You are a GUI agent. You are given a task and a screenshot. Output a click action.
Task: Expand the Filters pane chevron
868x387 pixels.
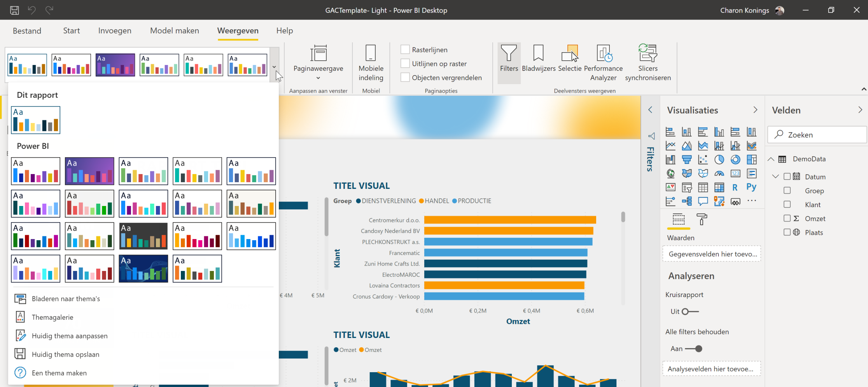pos(650,110)
